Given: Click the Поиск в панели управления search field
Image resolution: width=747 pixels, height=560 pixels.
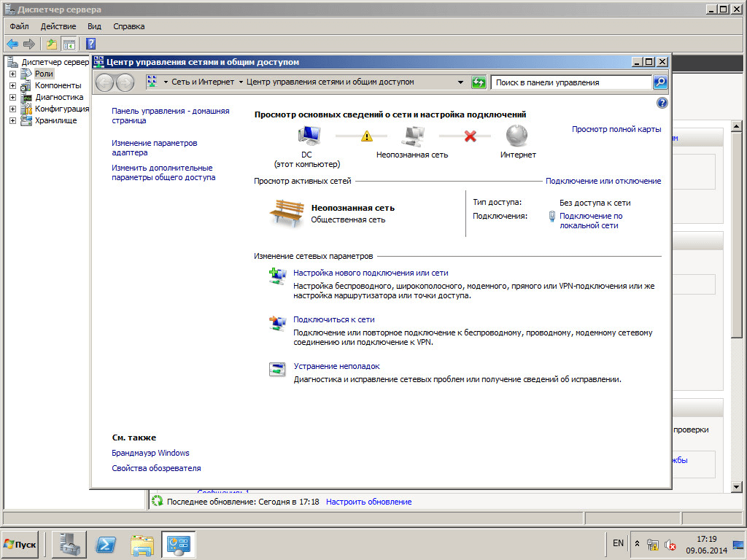Looking at the screenshot, I should click(x=570, y=82).
